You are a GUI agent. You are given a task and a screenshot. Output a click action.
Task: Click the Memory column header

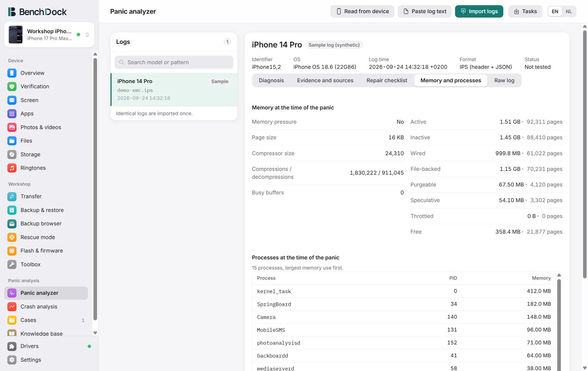(x=541, y=278)
